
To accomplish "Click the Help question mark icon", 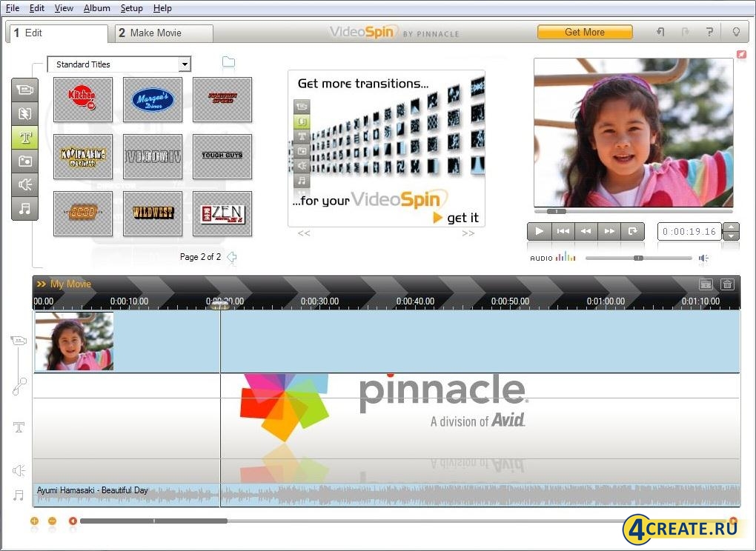I will (709, 31).
